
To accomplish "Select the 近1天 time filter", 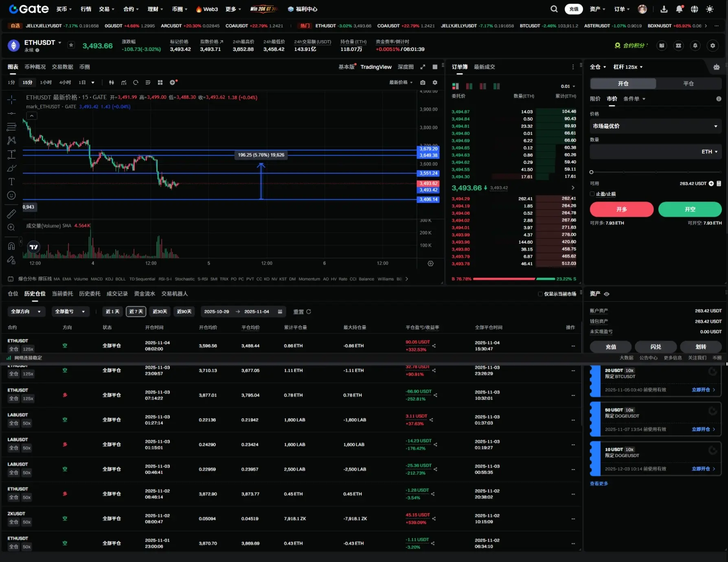I will (113, 312).
